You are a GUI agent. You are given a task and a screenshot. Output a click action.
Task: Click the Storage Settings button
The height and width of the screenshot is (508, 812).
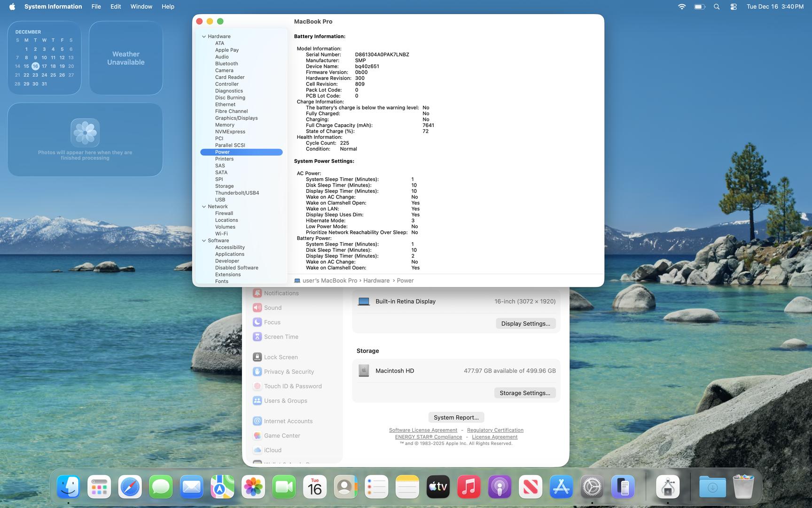click(524, 393)
